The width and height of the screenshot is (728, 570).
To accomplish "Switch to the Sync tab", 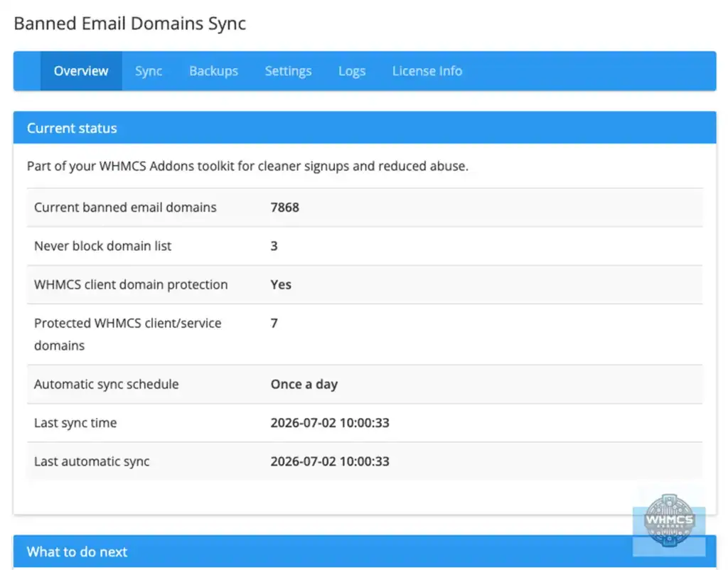I will (149, 71).
